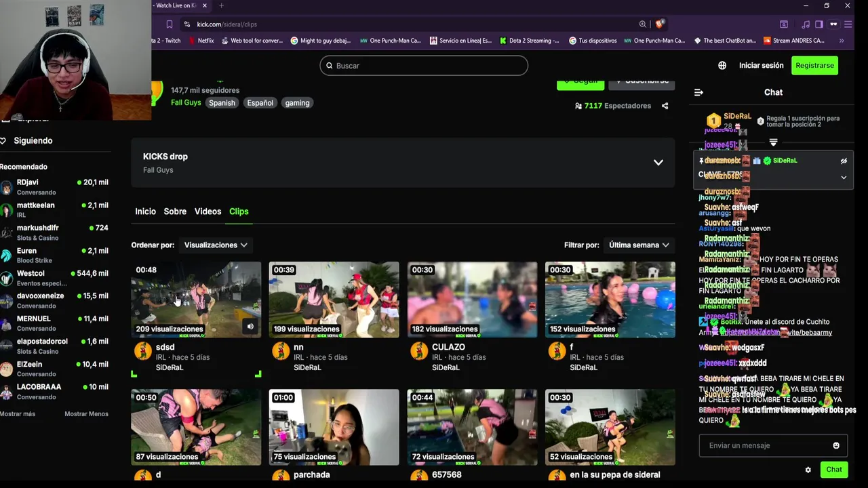
Task: Open Última semana filter dropdown
Action: [x=639, y=245]
